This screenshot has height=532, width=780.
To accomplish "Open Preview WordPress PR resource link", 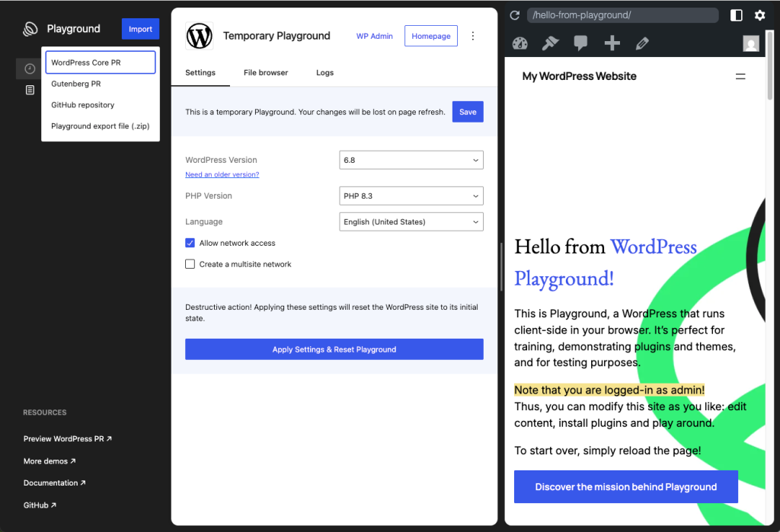I will click(68, 438).
